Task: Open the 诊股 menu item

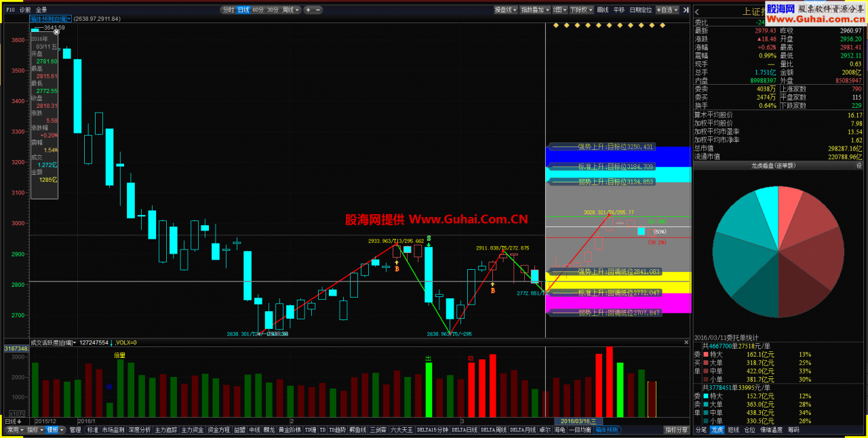Action: pos(25,10)
